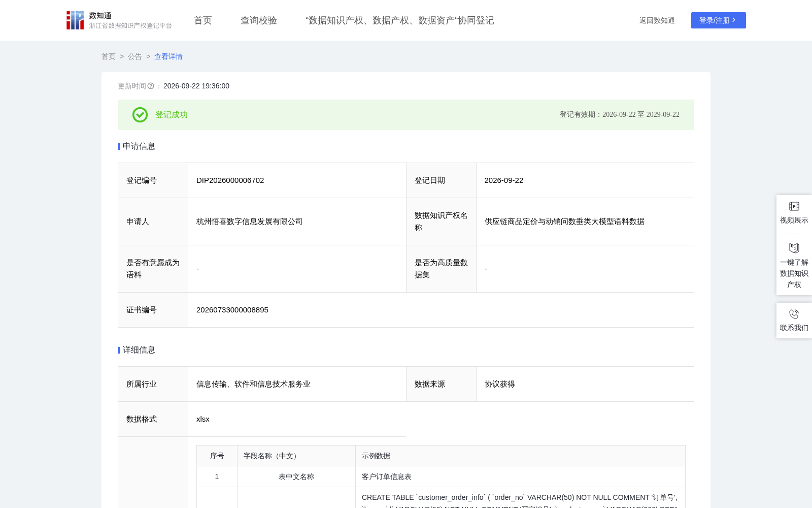812x508 pixels.
Task: Click the 证书编号 label cell
Action: click(x=153, y=310)
